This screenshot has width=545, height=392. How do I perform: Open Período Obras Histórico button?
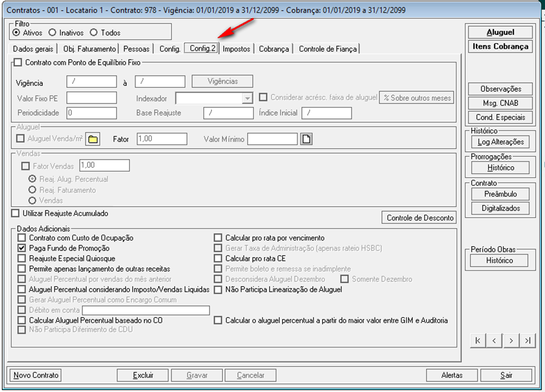coord(499,260)
